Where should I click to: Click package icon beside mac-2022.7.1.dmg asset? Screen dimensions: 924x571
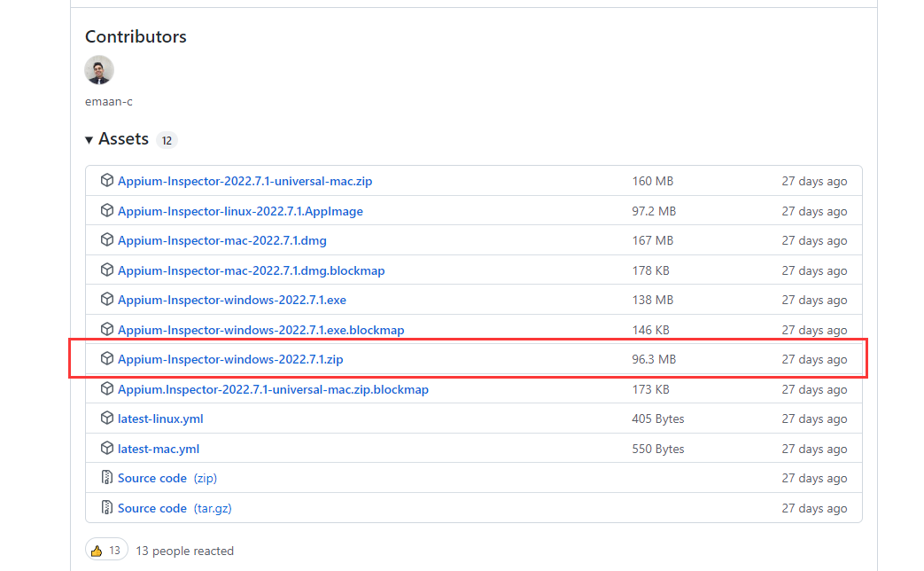click(106, 240)
